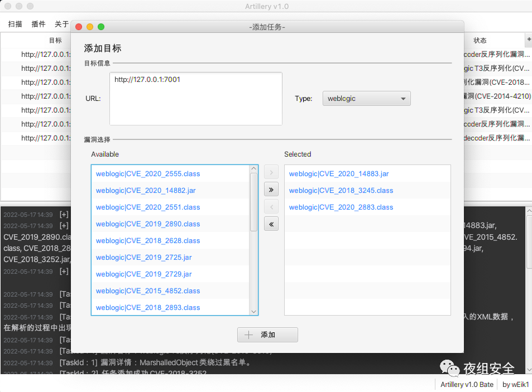Image resolution: width=532 pixels, height=392 pixels.
Task: Click log panel scrollbar down arrow
Action: (x=529, y=370)
